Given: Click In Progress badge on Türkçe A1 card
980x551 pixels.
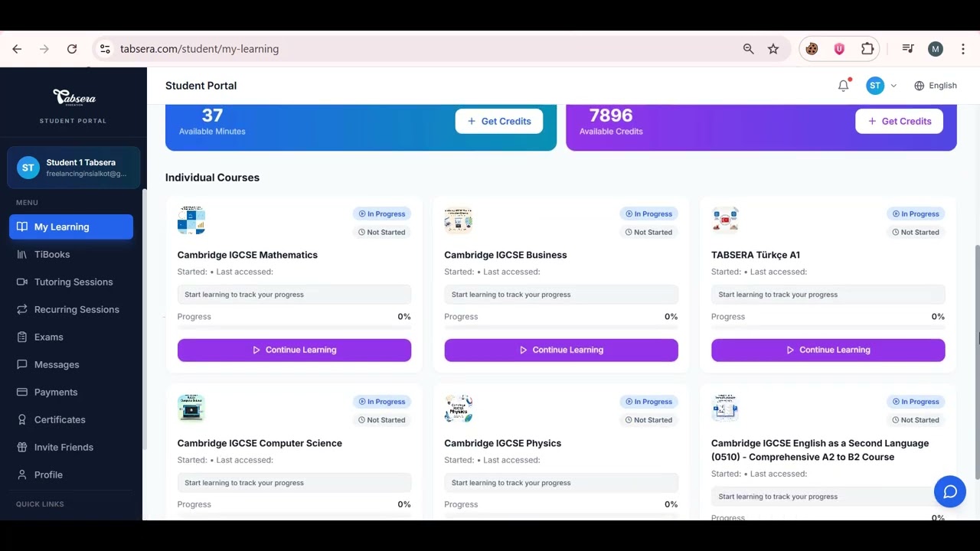Looking at the screenshot, I should click(916, 214).
